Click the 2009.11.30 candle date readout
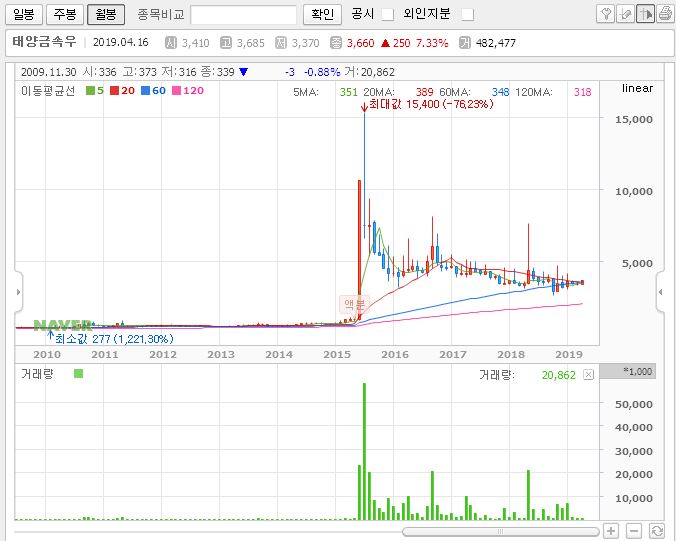676x541 pixels. (49, 72)
